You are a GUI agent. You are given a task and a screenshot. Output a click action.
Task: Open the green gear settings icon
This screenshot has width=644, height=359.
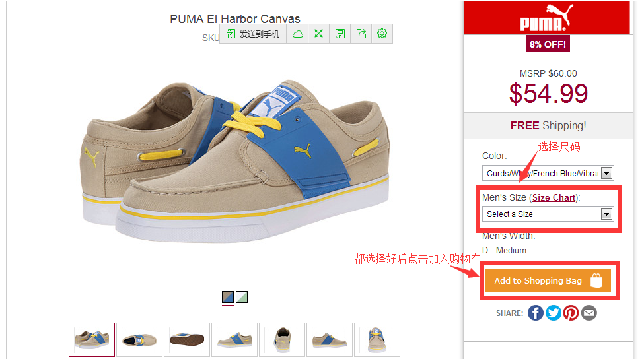point(382,34)
